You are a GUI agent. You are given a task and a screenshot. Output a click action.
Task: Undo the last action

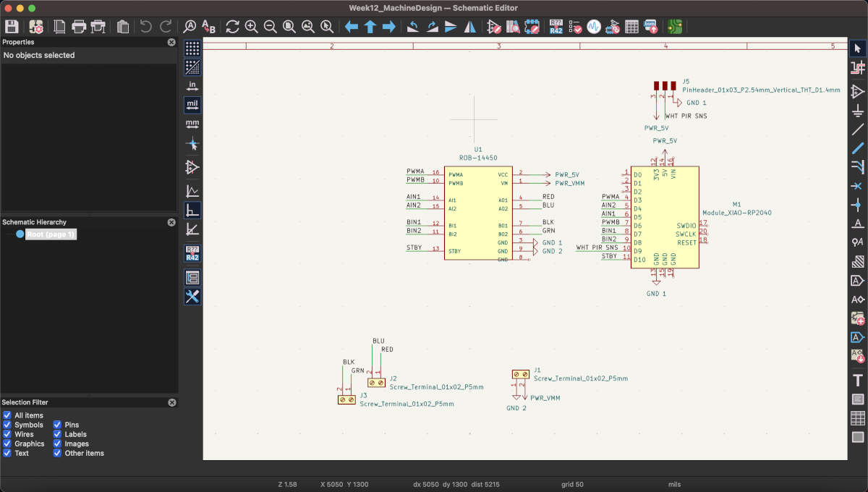[x=146, y=27]
